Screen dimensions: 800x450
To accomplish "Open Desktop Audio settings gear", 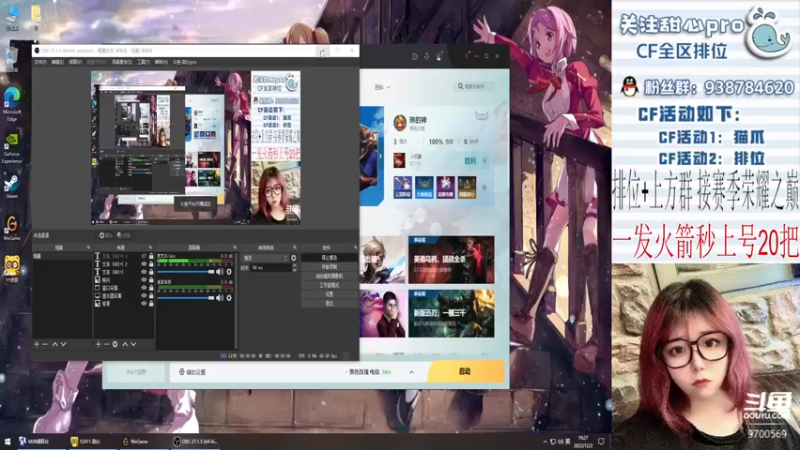I will [229, 297].
